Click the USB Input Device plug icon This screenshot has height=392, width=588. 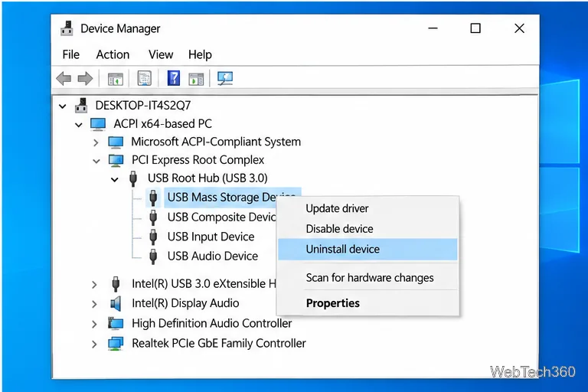click(153, 237)
